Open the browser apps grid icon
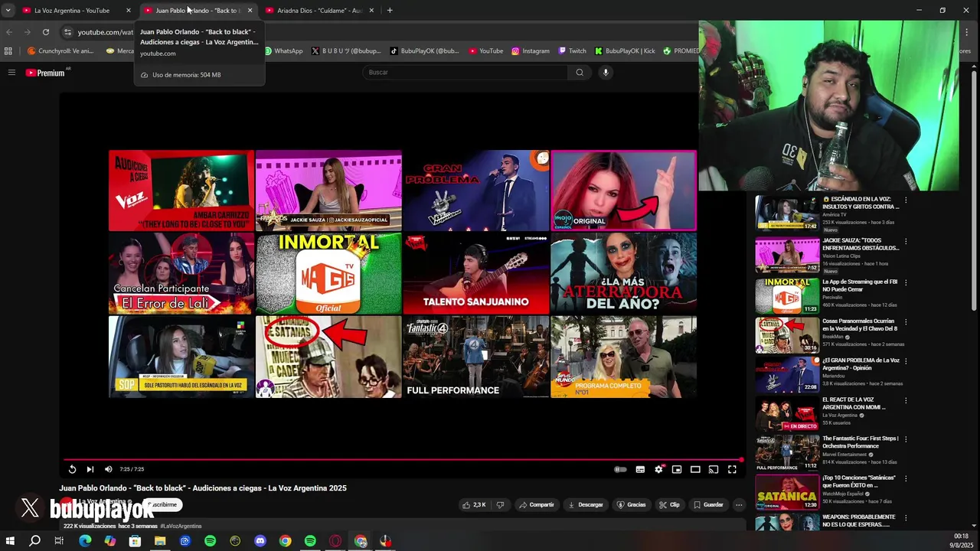Viewport: 980px width, 551px height. click(x=8, y=51)
